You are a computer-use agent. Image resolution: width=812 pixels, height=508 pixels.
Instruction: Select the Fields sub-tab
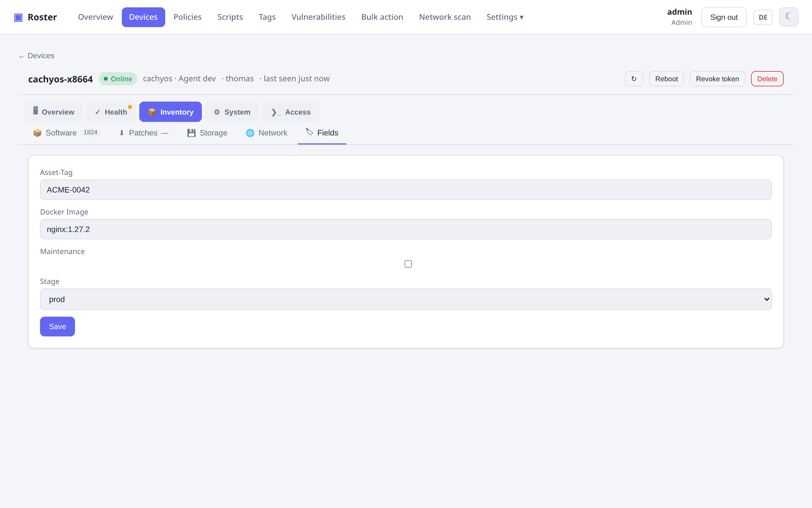coord(322,133)
